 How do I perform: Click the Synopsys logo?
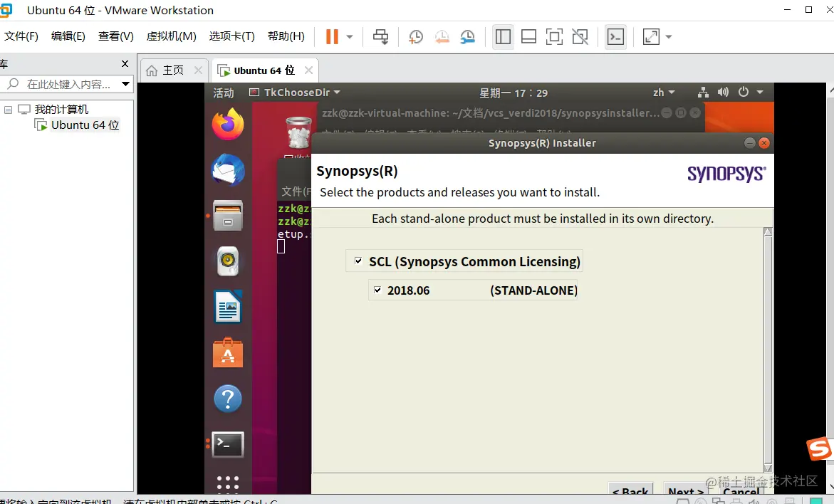(x=726, y=173)
